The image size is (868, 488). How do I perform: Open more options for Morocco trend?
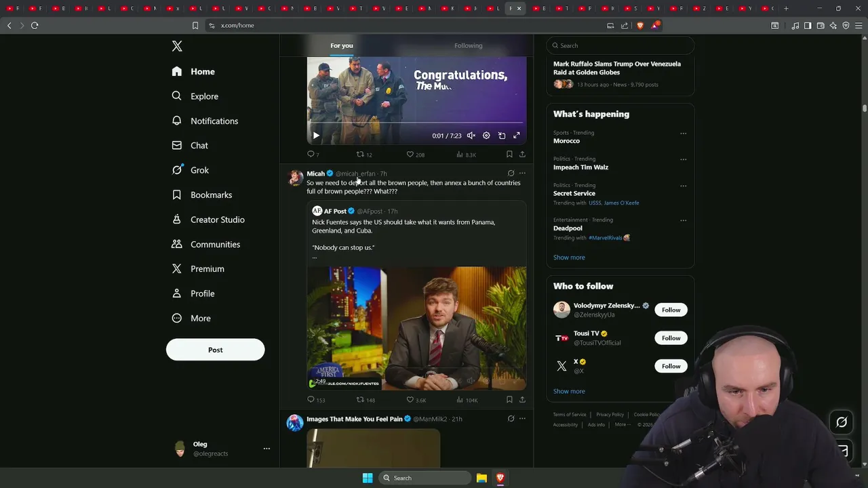tap(683, 134)
